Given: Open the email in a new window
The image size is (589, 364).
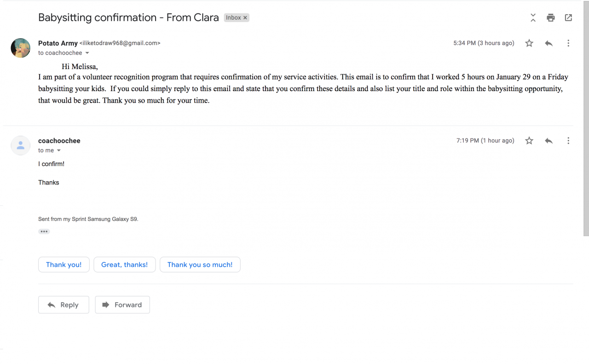Looking at the screenshot, I should [568, 18].
